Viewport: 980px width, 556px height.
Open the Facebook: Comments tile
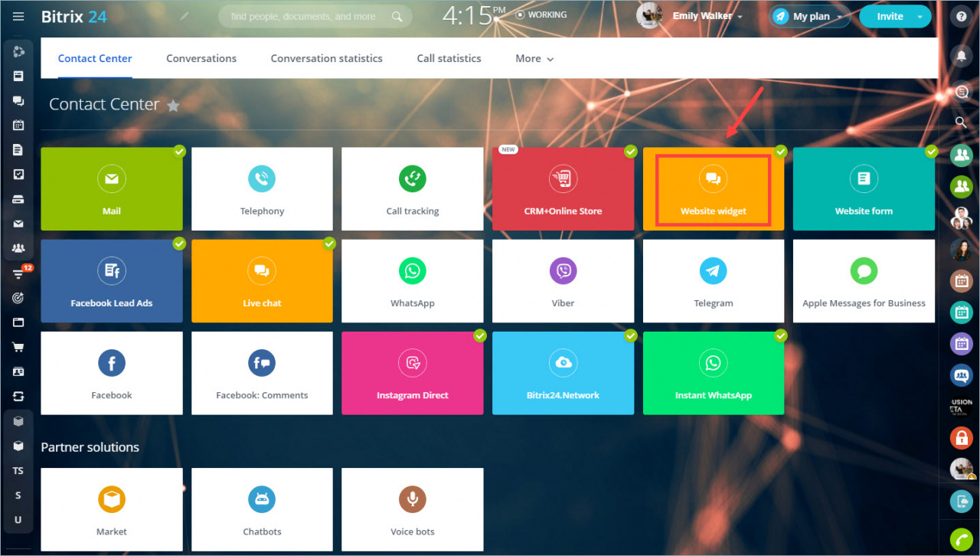[262, 373]
